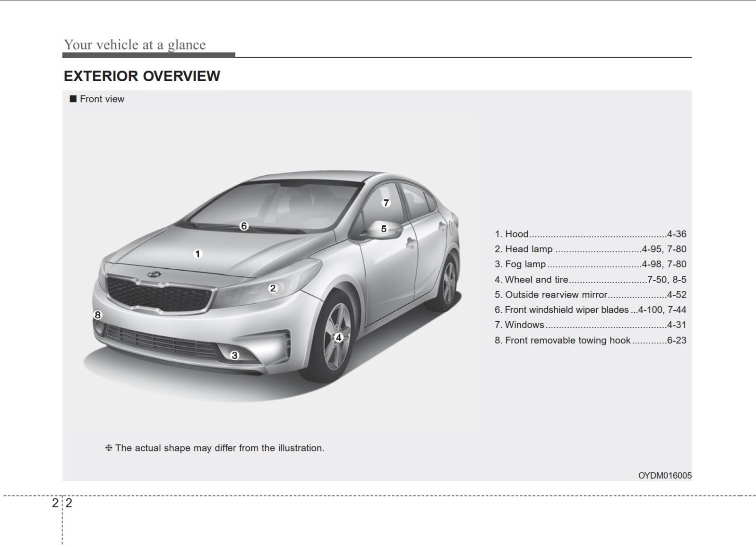
Task: Select the '5. Outside rearview mirror' entry
Action: click(x=590, y=295)
